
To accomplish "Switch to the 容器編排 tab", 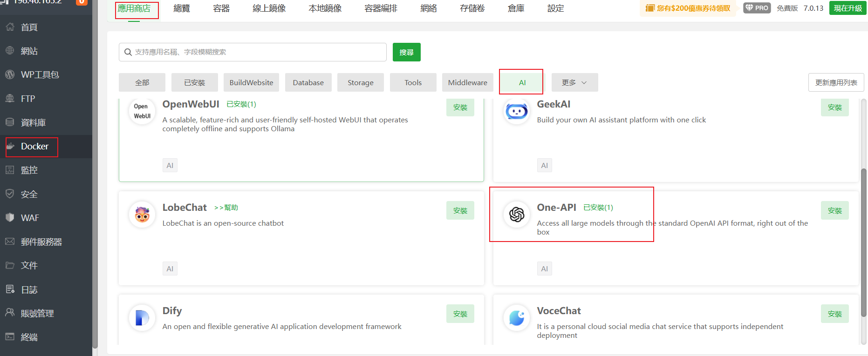I will point(381,8).
